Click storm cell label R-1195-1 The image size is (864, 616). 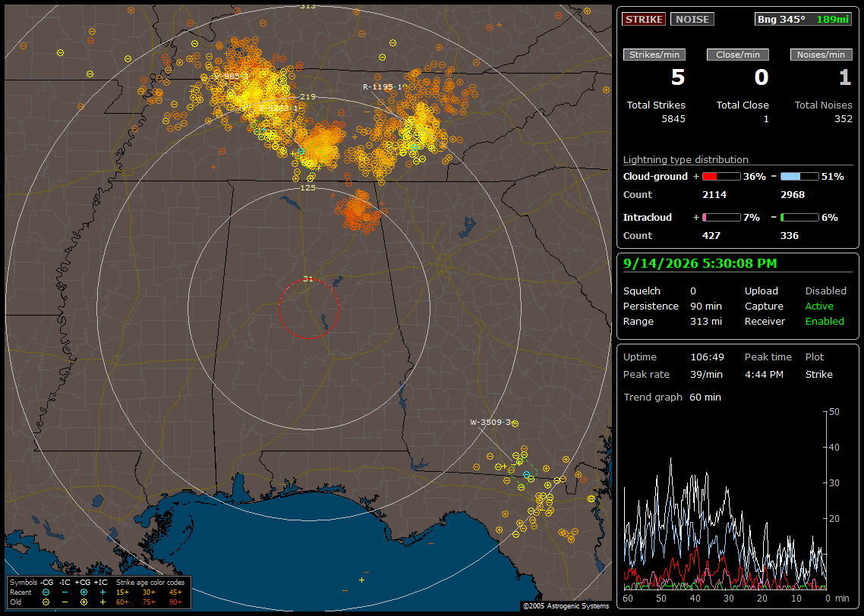pos(383,86)
